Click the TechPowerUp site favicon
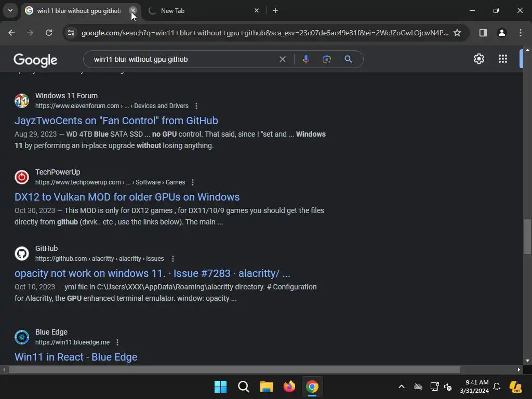This screenshot has width=532, height=399. coord(22,177)
